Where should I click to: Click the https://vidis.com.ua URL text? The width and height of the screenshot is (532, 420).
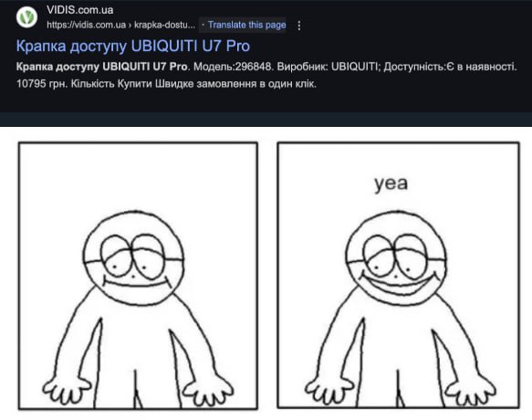pos(86,26)
